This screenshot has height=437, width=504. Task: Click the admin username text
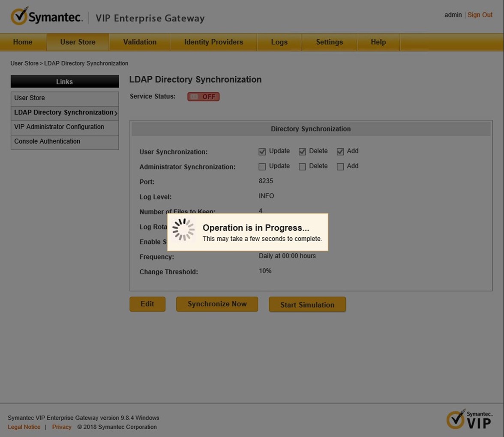coord(453,15)
